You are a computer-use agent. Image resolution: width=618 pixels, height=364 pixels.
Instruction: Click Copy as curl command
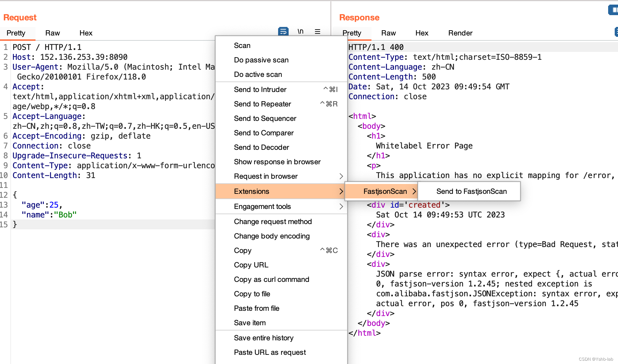(x=272, y=279)
